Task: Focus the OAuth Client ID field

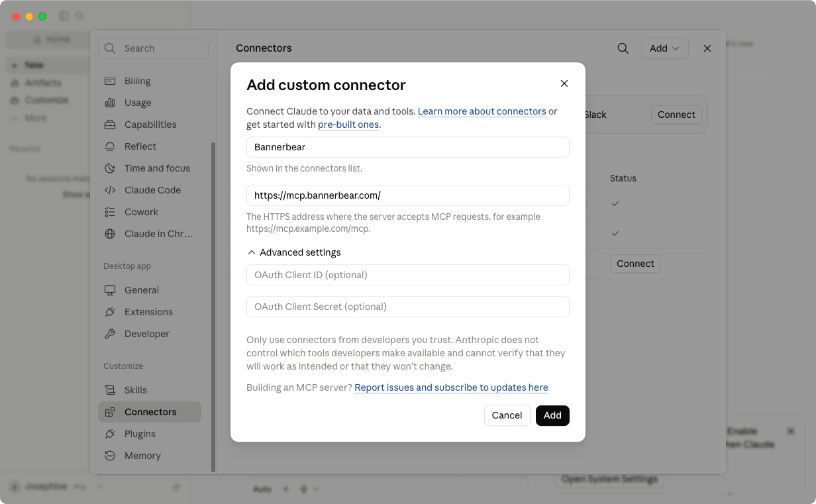Action: pyautogui.click(x=408, y=275)
